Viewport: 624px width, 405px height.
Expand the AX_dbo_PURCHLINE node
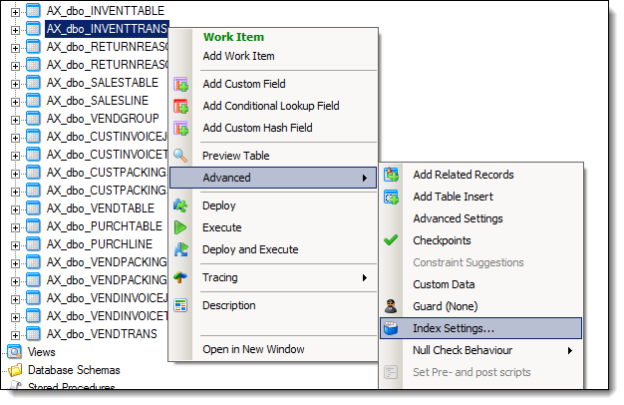point(15,245)
